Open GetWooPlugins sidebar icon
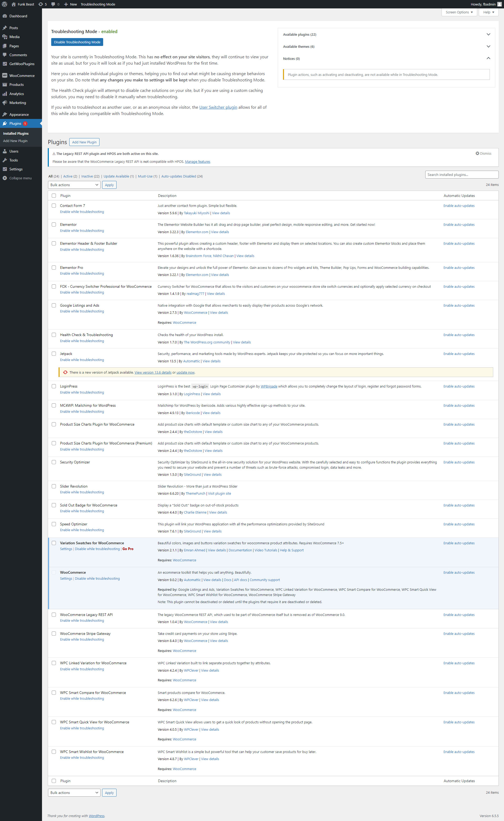504x821 pixels. point(5,64)
